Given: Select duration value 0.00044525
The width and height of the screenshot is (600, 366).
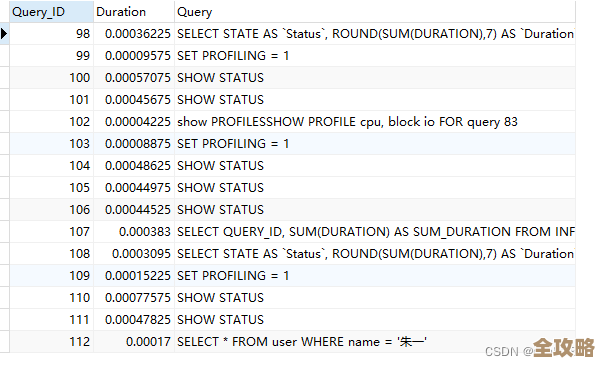Looking at the screenshot, I should click(138, 210).
